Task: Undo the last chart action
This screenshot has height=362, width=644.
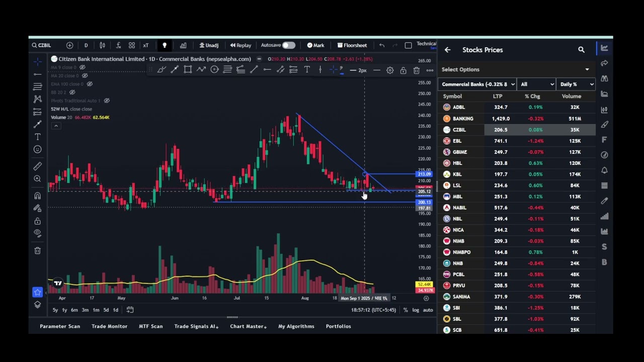Action: pyautogui.click(x=382, y=45)
